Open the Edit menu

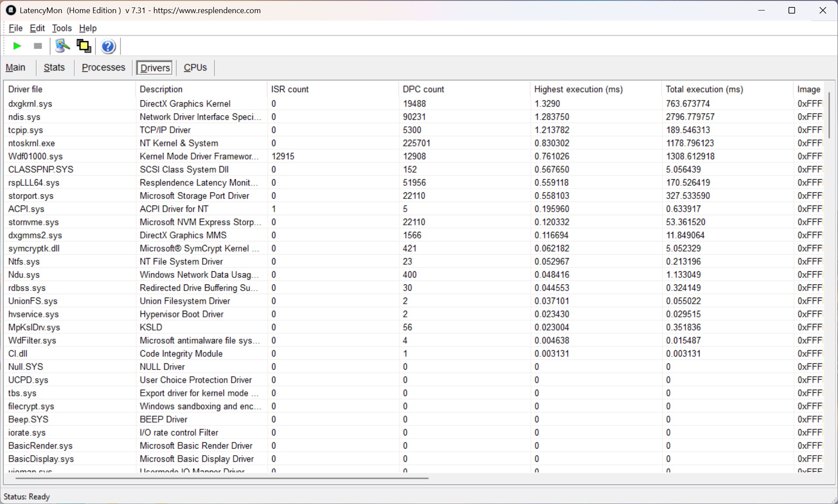(37, 28)
